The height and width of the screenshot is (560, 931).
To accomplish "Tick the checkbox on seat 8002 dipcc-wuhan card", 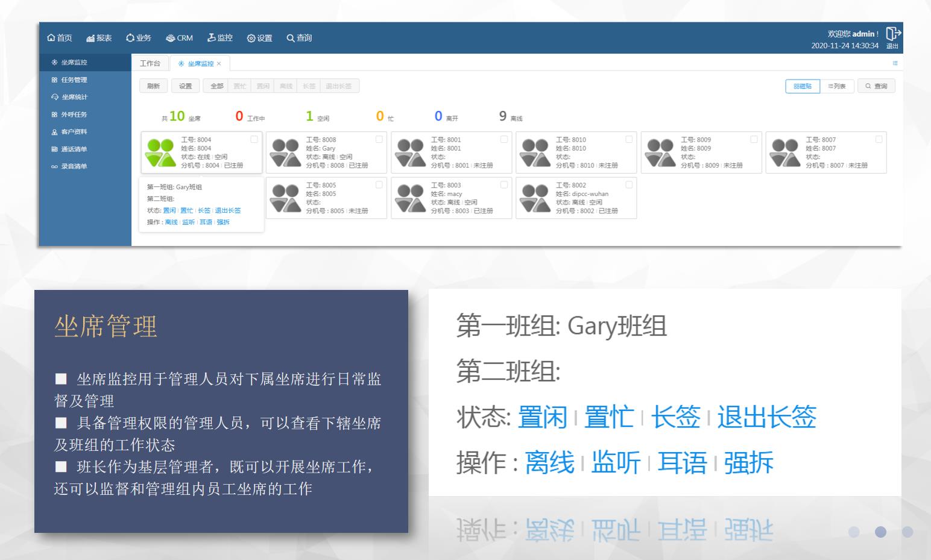I will point(629,185).
